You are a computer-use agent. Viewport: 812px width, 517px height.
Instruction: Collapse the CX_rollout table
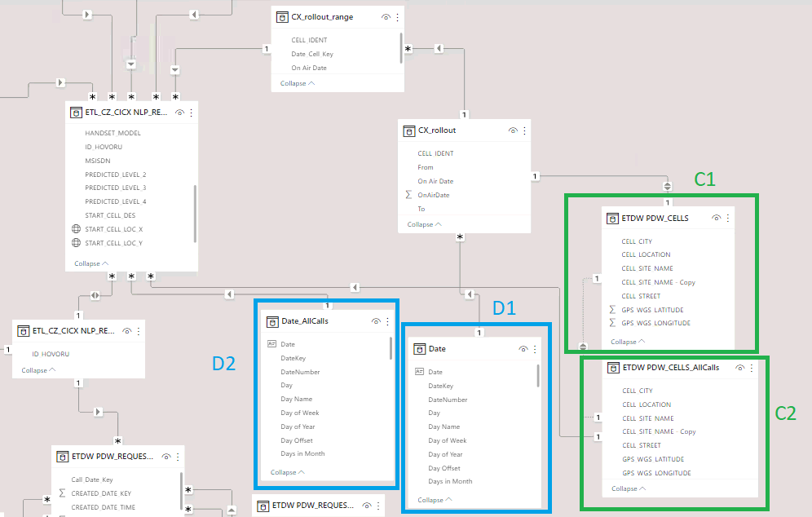pyautogui.click(x=424, y=224)
